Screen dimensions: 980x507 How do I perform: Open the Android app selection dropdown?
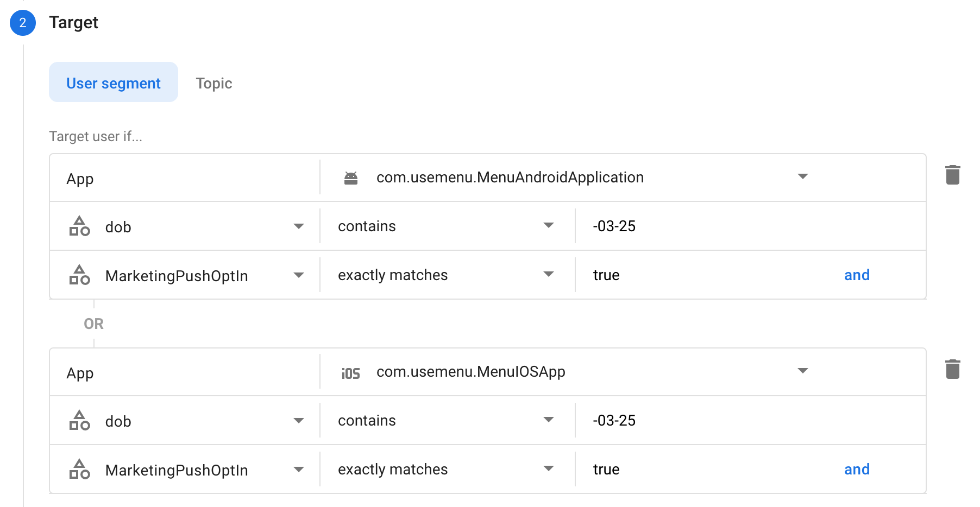(x=803, y=177)
